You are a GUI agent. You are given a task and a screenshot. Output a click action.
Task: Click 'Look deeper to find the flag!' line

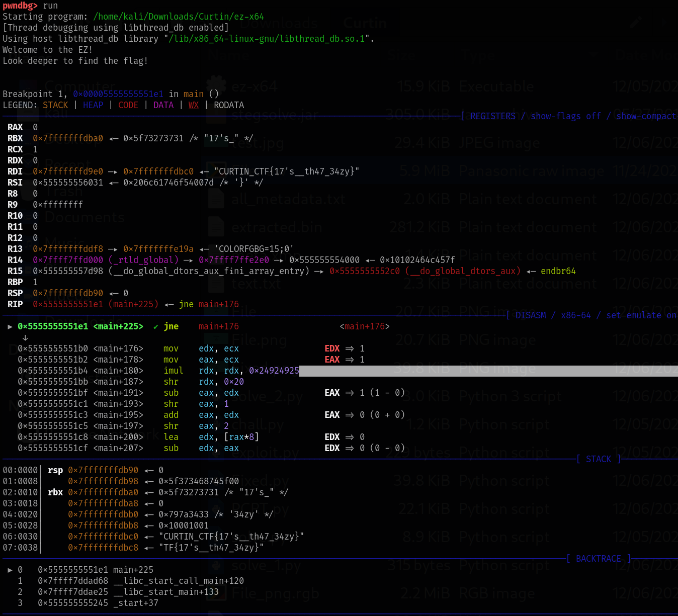[75, 61]
